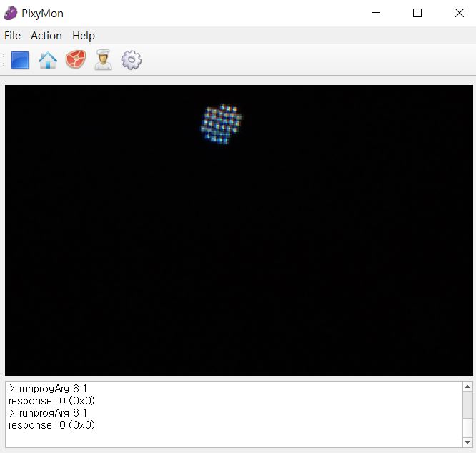Click the blue stop/run program icon

click(20, 60)
